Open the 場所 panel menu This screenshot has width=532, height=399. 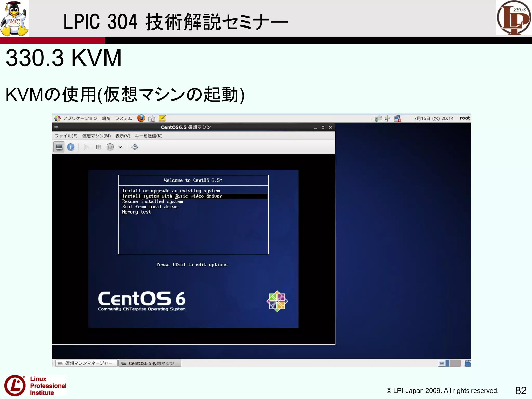click(106, 118)
